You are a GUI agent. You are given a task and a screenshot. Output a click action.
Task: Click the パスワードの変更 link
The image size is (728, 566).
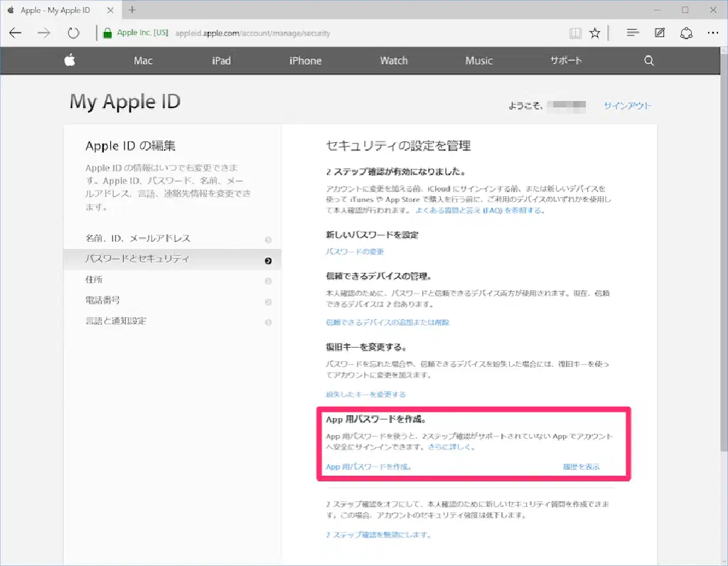(355, 252)
